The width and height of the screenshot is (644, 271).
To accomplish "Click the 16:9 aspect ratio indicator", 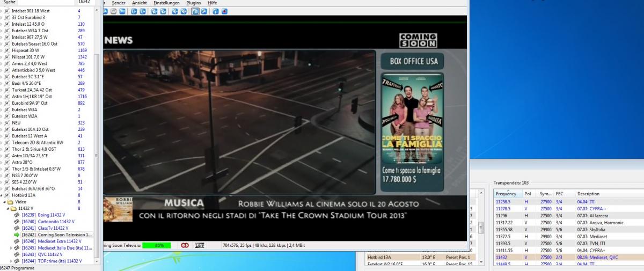I will coord(200,245).
